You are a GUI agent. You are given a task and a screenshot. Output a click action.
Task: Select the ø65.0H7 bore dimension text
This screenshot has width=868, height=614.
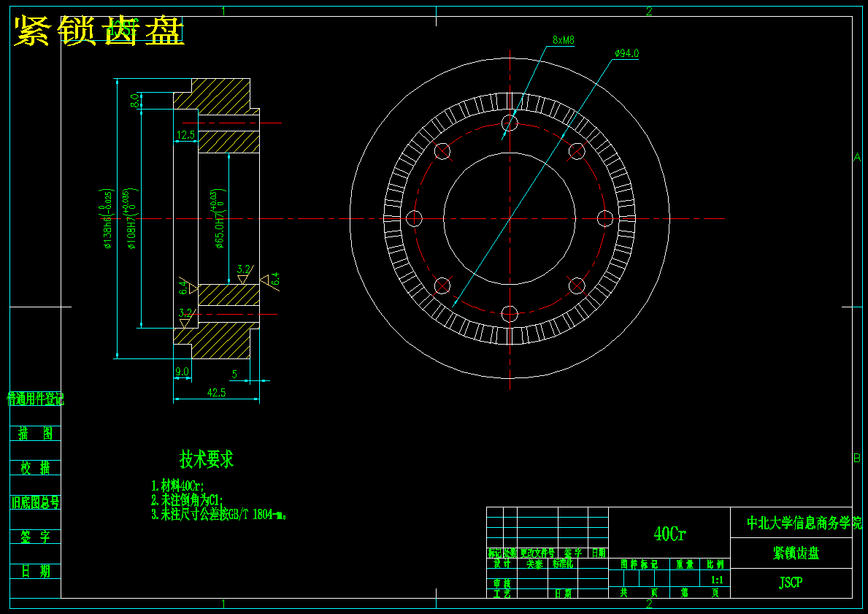pyautogui.click(x=220, y=219)
